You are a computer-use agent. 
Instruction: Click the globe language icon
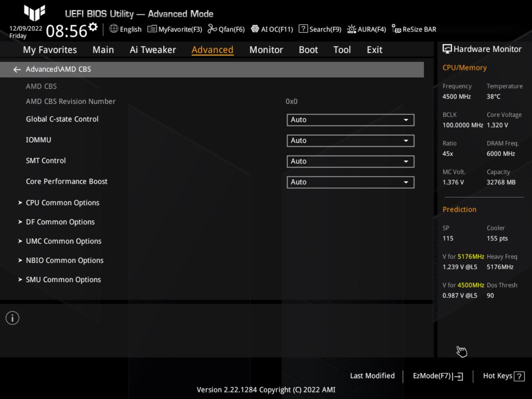[114, 29]
